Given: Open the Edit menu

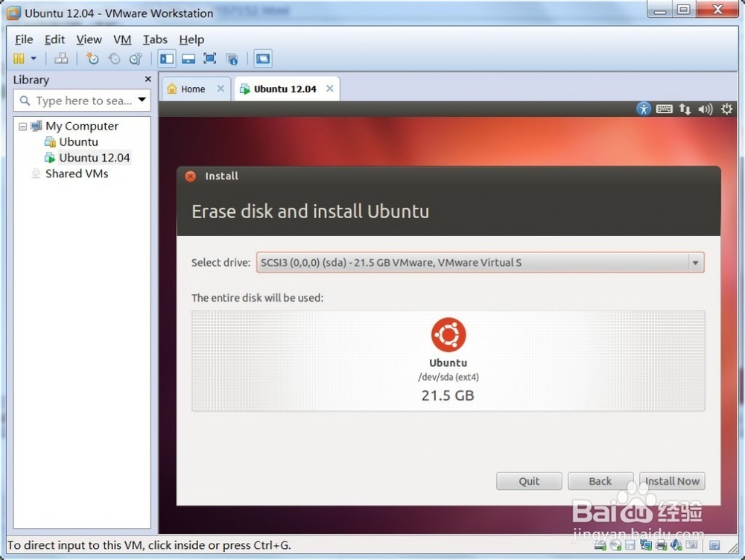Looking at the screenshot, I should (54, 39).
